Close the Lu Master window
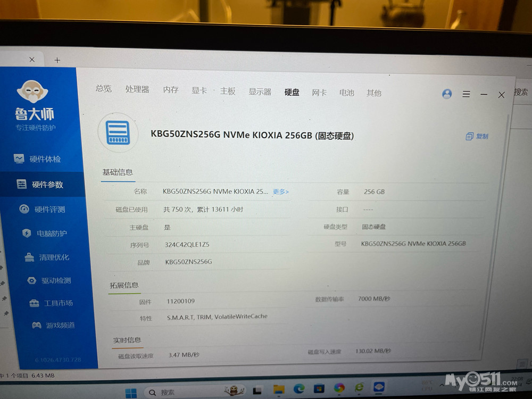The height and width of the screenshot is (399, 532). tap(502, 95)
